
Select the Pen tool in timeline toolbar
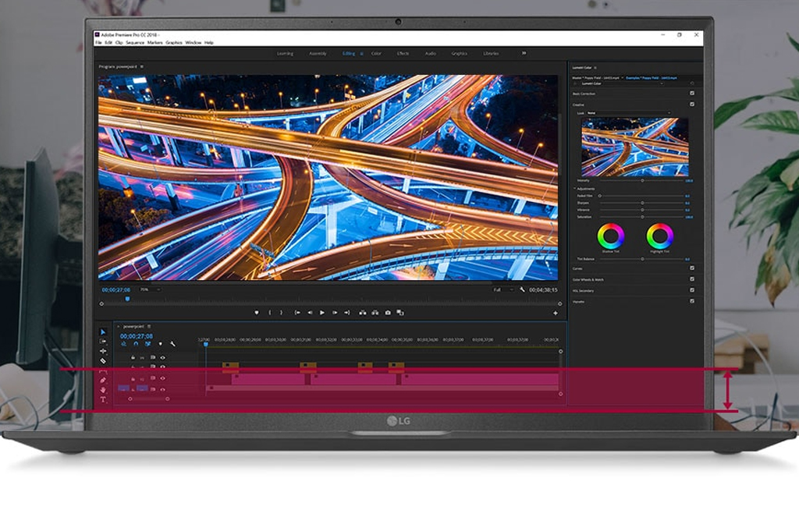click(x=103, y=380)
